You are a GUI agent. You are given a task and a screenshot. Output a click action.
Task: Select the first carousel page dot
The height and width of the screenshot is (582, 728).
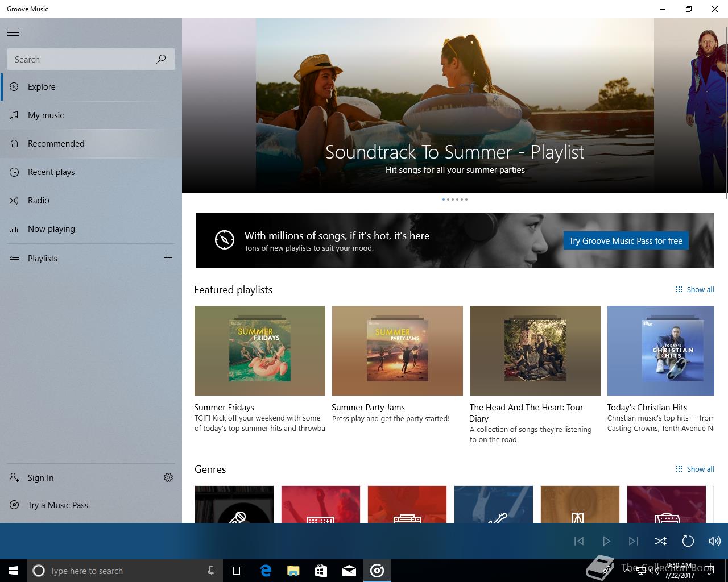tap(444, 199)
